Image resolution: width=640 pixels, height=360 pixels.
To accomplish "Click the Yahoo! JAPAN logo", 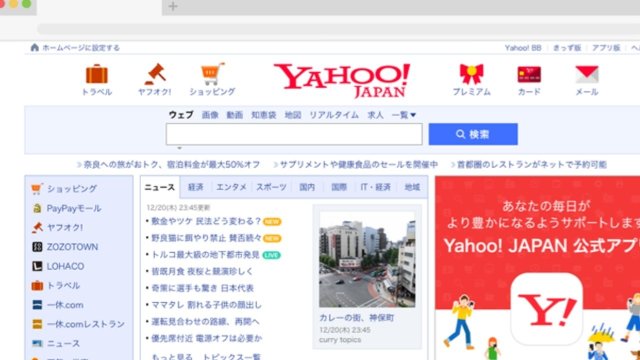I will [342, 80].
